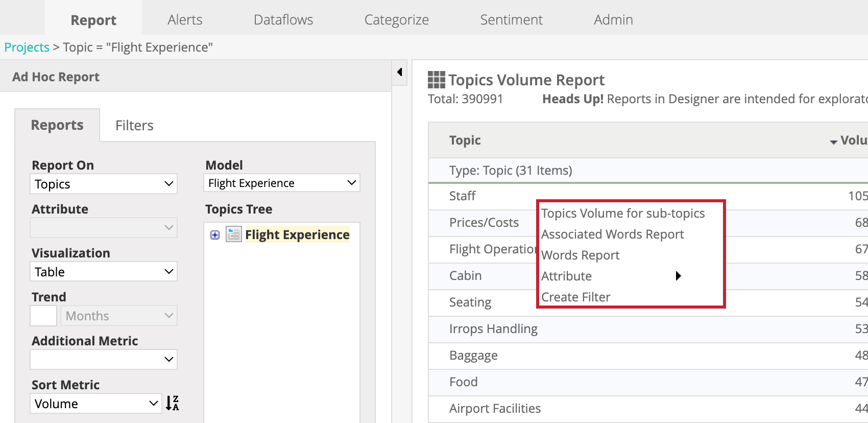Click the Flight Experience model tree icon
Image resolution: width=868 pixels, height=423 pixels.
click(233, 234)
